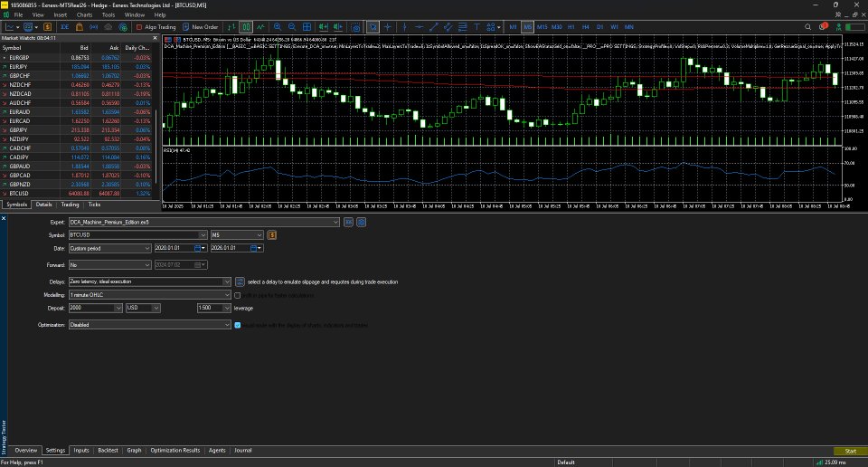Switch chart to bar chart mode
The image size is (868, 467).
[231, 26]
